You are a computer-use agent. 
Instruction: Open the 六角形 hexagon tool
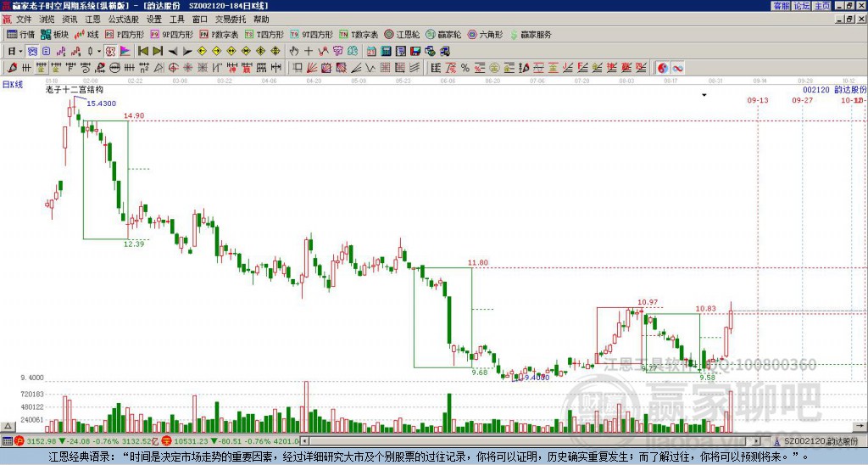click(485, 34)
